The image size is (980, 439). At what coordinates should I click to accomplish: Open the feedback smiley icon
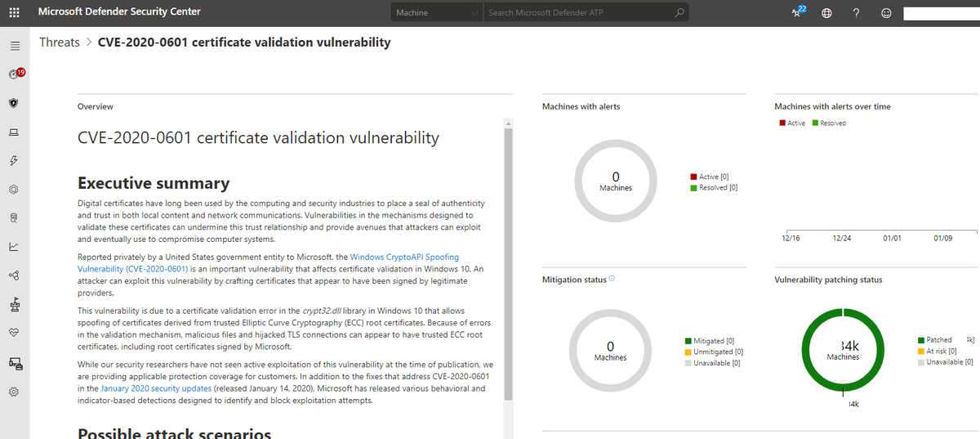click(x=886, y=13)
